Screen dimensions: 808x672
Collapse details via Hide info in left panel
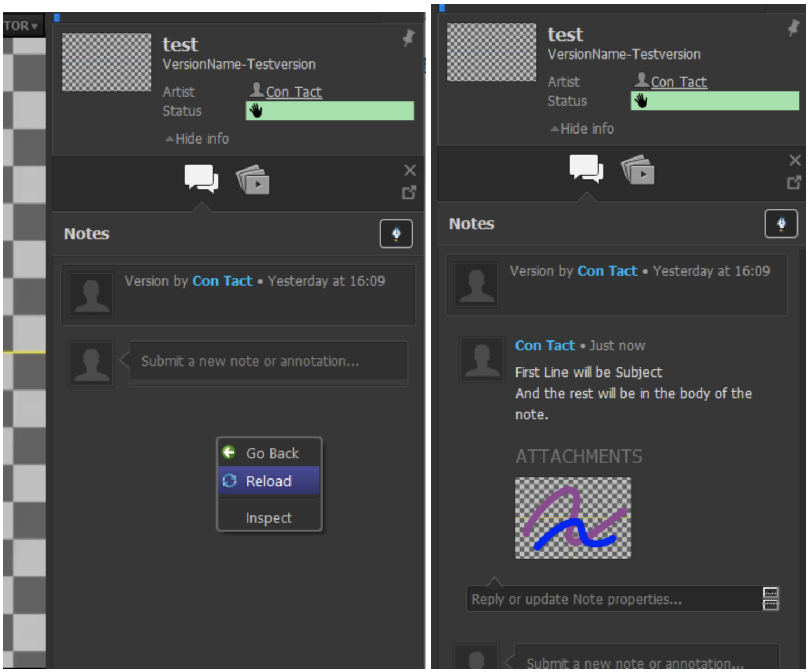click(x=197, y=139)
